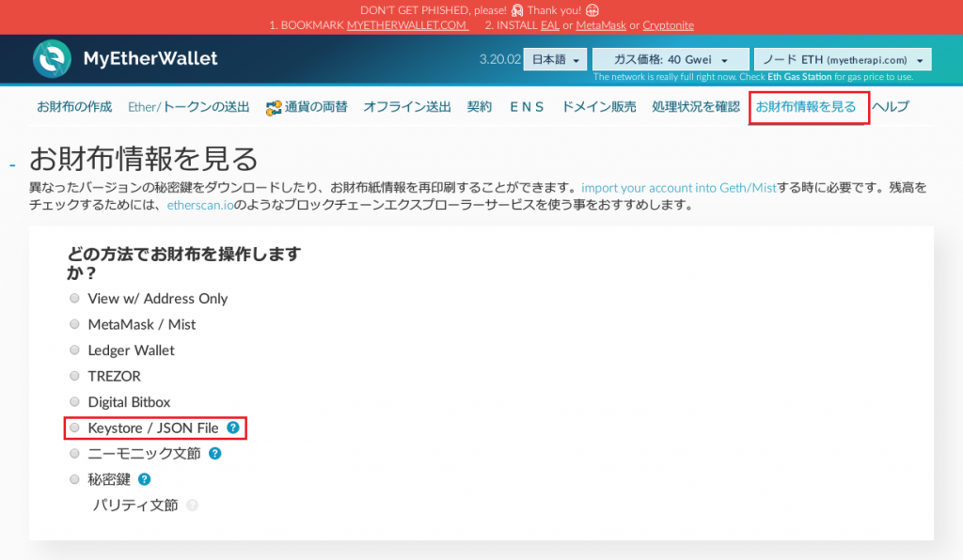Open the ドメイン販売 tab
Viewport: 963px width, 560px height.
[x=599, y=107]
